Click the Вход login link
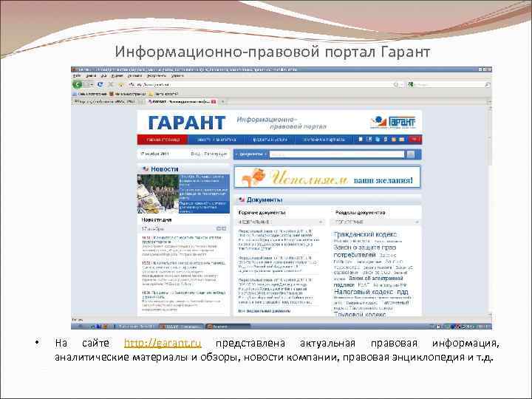Screen dimensions: 532x399 (x=195, y=154)
